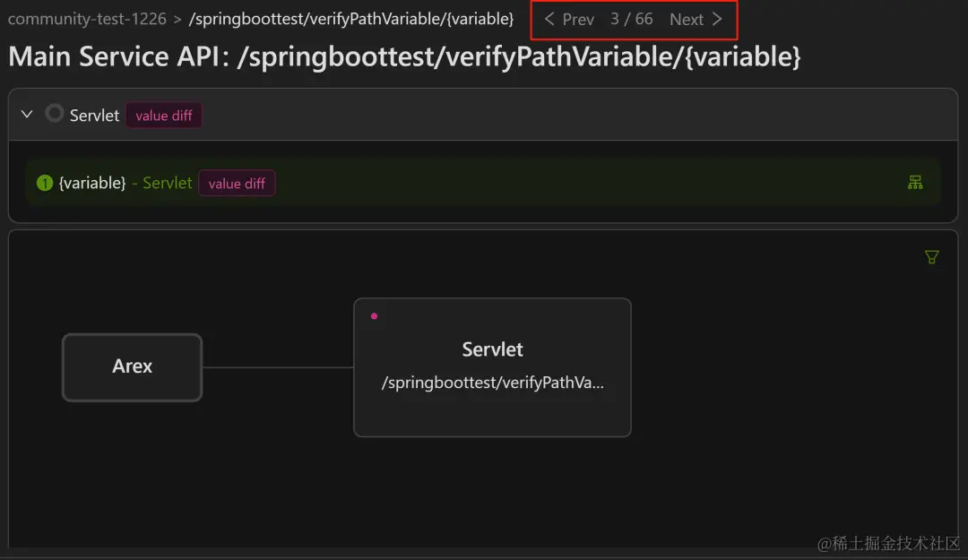Click the value diff tag on {variable} row

[237, 184]
